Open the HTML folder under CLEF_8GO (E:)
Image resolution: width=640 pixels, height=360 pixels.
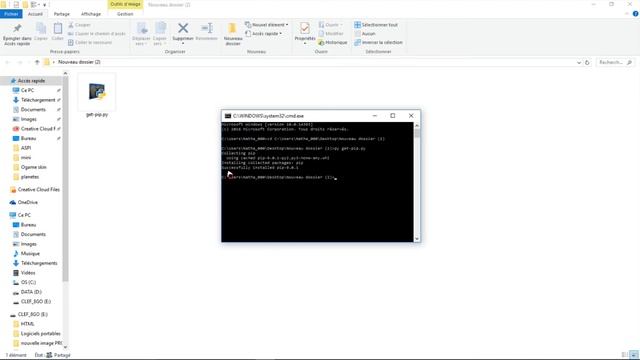point(27,324)
